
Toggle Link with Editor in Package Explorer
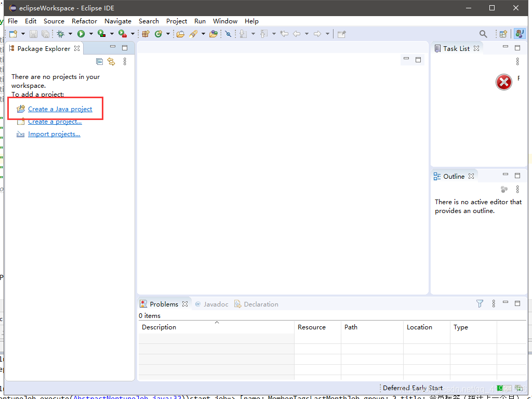click(x=111, y=61)
